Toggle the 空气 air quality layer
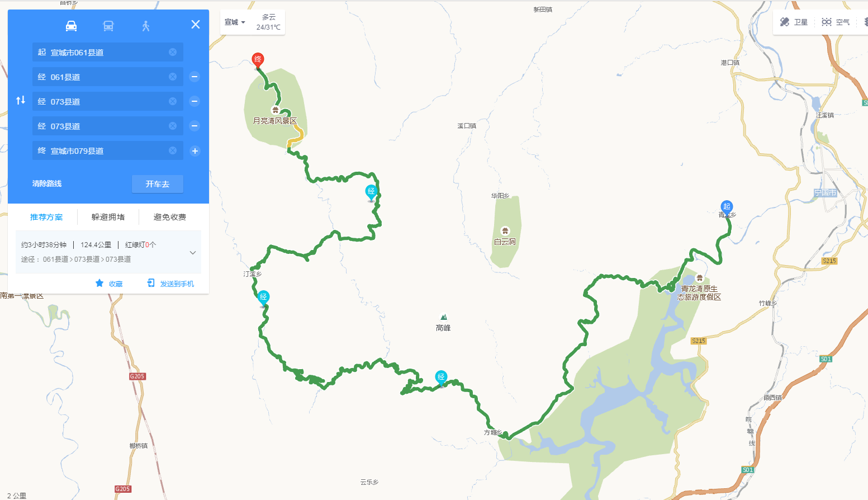The height and width of the screenshot is (500, 868). pyautogui.click(x=836, y=22)
